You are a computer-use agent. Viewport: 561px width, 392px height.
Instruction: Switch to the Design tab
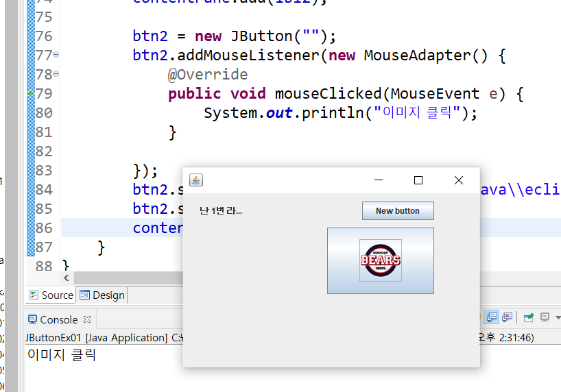[102, 295]
